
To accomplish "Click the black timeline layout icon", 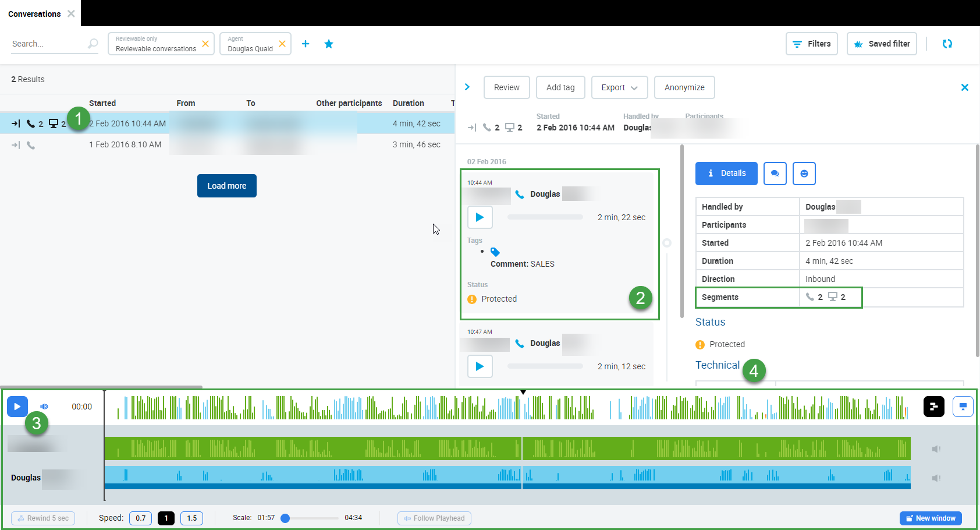I will pos(933,407).
